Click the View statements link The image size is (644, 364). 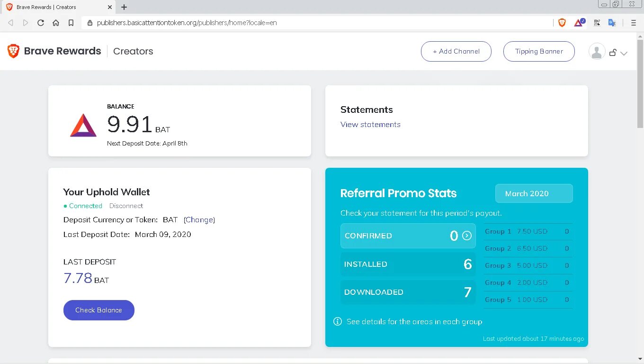tap(370, 125)
